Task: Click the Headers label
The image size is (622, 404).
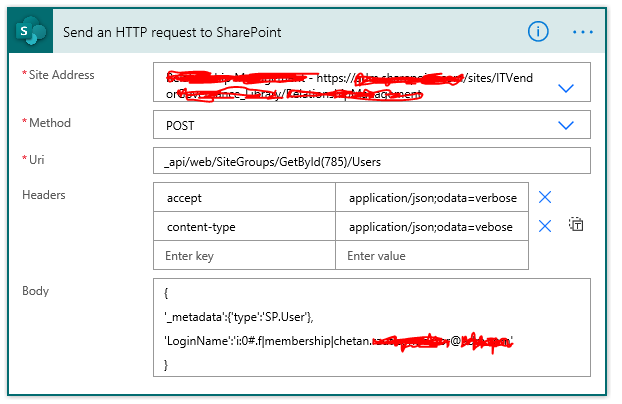Action: click(x=44, y=195)
